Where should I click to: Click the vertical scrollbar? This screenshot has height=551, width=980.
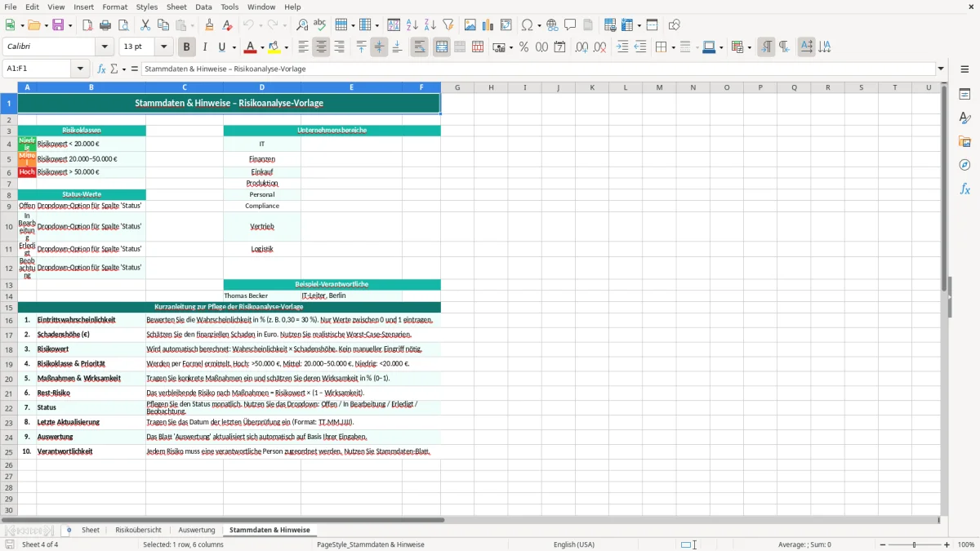[944, 298]
